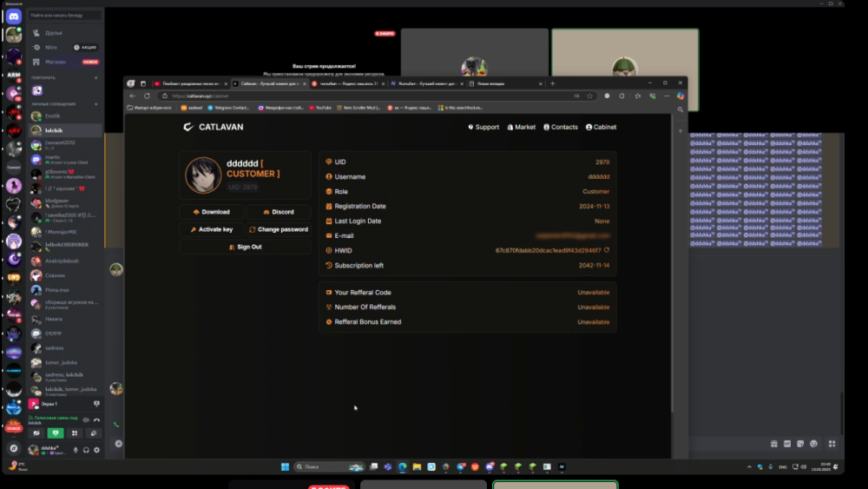The image size is (868, 489).
Task: Open Друзья (Friends) in Discord
Action: point(65,33)
